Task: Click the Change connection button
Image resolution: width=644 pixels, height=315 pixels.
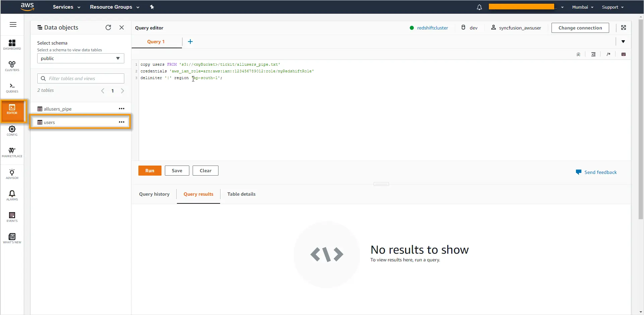Action: click(580, 28)
